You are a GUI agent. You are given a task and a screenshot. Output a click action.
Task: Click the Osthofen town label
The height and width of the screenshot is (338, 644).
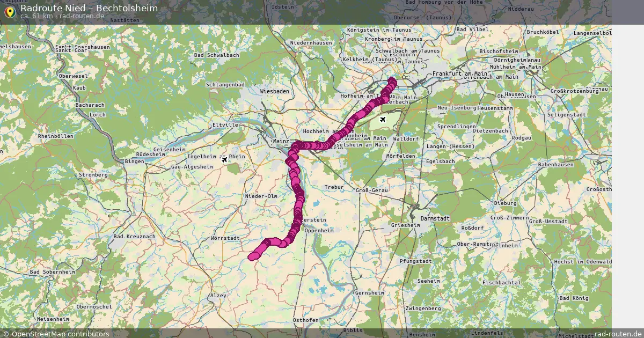pos(306,320)
